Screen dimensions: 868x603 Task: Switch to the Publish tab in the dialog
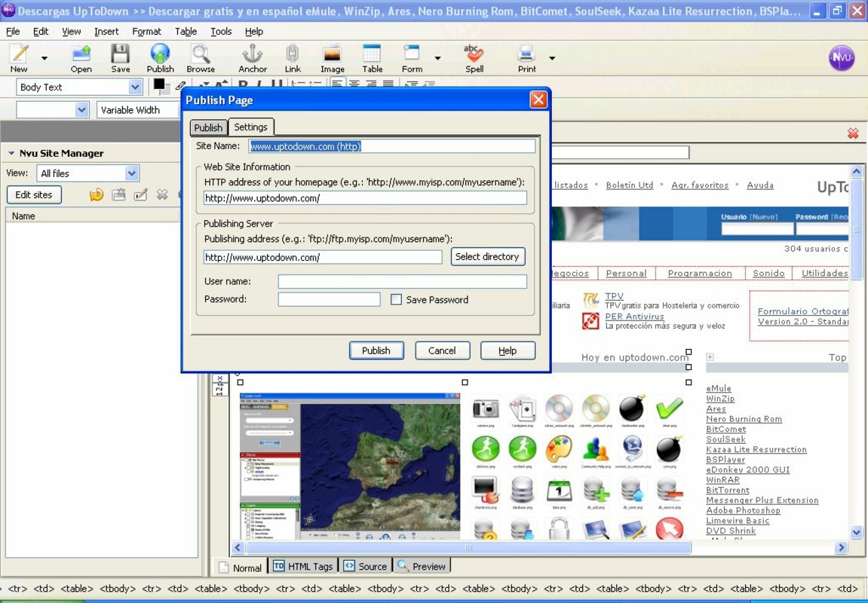coord(207,127)
